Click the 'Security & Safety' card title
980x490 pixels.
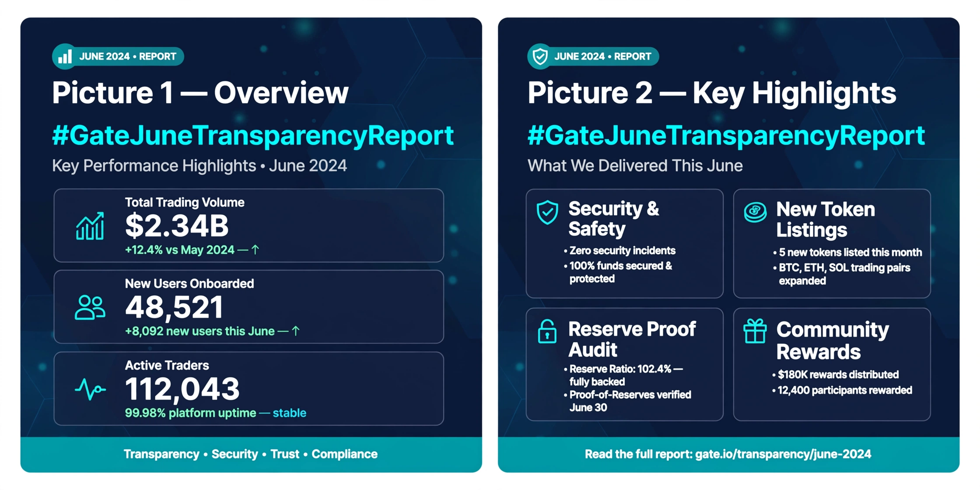tap(614, 219)
